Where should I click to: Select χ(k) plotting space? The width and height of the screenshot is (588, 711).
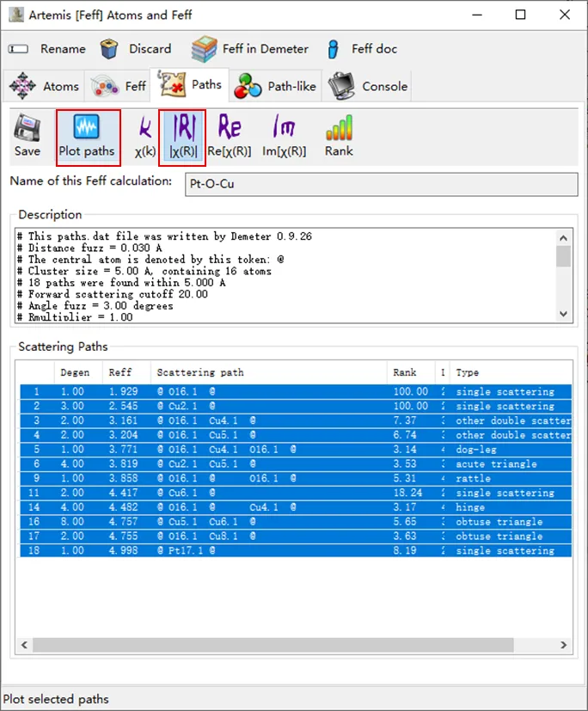click(145, 137)
